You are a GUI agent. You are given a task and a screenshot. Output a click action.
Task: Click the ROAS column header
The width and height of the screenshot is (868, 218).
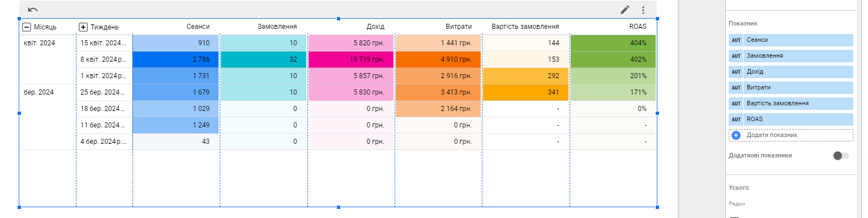coord(638,27)
